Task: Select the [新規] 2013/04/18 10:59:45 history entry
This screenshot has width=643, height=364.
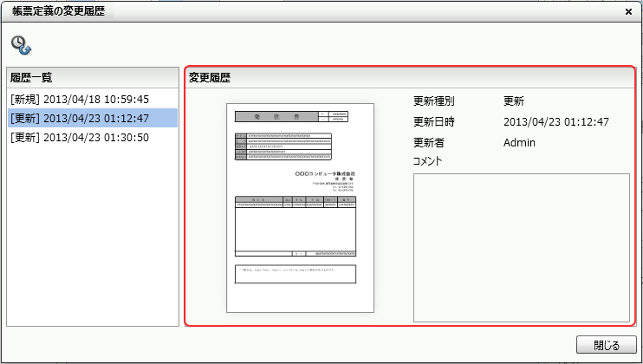Action: pyautogui.click(x=93, y=99)
